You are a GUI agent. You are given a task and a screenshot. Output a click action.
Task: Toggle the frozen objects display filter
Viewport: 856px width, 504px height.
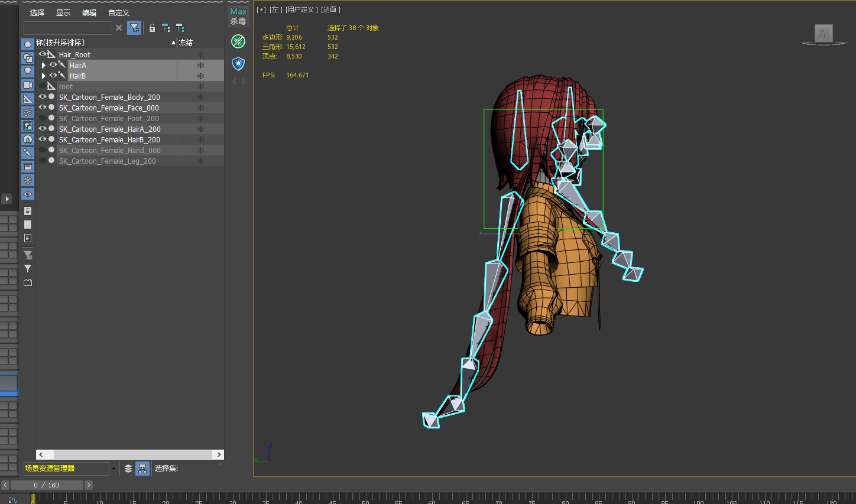[x=28, y=180]
